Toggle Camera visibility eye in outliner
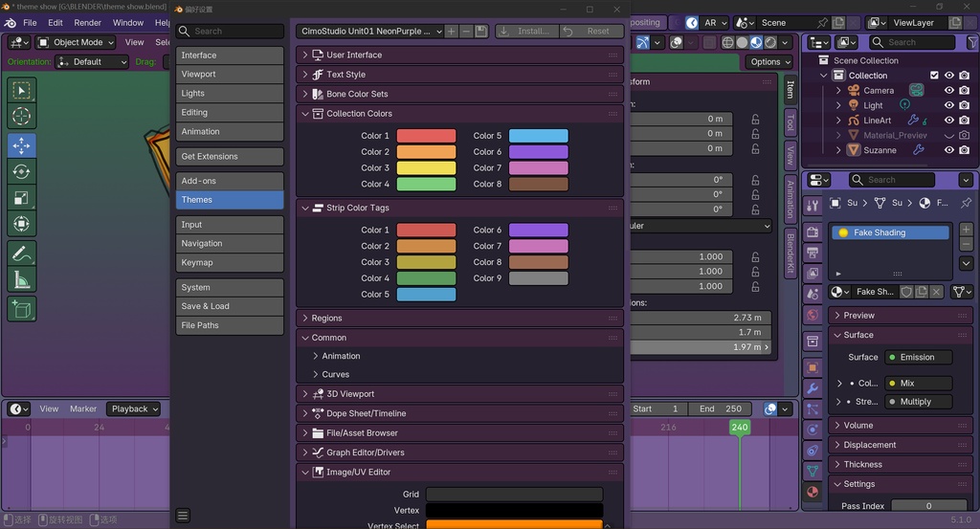The image size is (980, 529). point(948,91)
